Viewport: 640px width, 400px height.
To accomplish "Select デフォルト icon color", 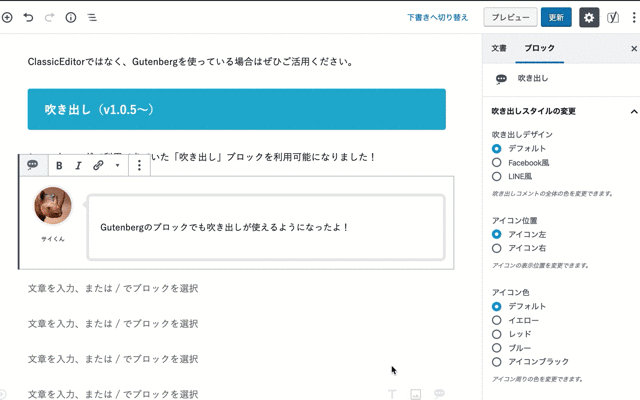I will [496, 306].
